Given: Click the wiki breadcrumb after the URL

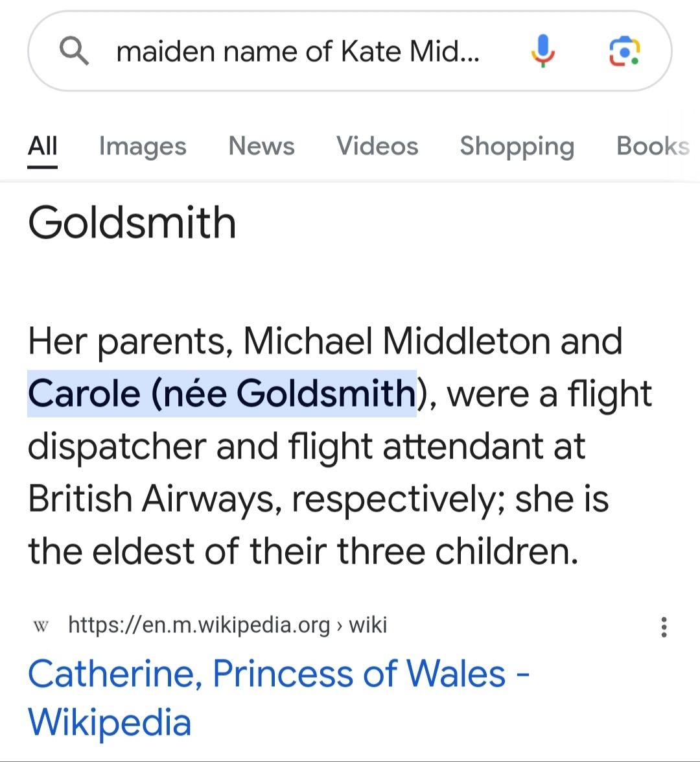Looking at the screenshot, I should 367,625.
